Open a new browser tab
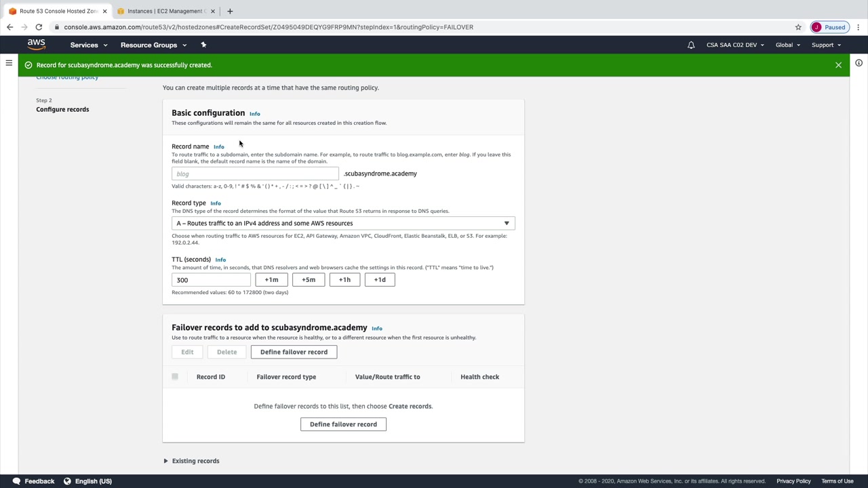The width and height of the screenshot is (868, 488). [230, 11]
